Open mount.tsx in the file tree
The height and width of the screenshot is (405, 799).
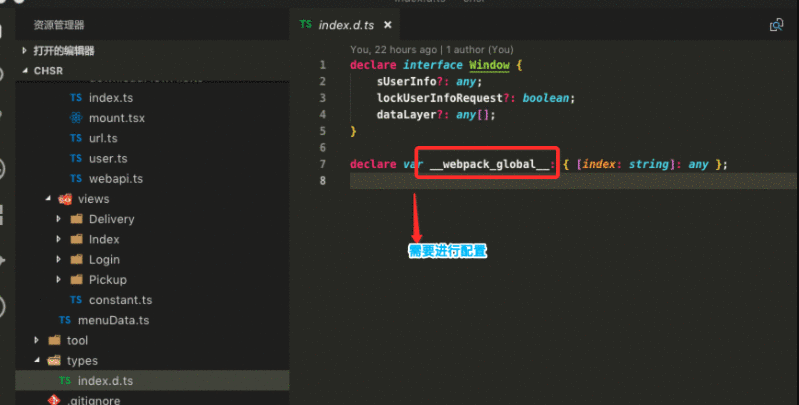coord(117,118)
